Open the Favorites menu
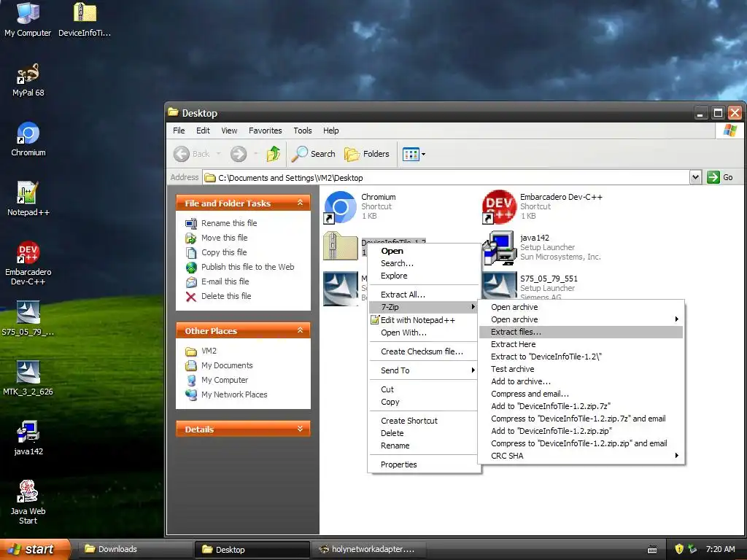 266,131
